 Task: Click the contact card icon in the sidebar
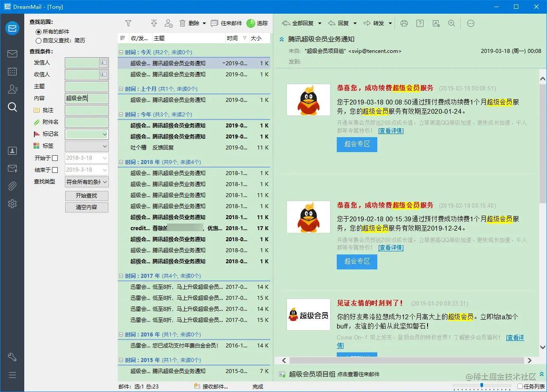pos(12,151)
